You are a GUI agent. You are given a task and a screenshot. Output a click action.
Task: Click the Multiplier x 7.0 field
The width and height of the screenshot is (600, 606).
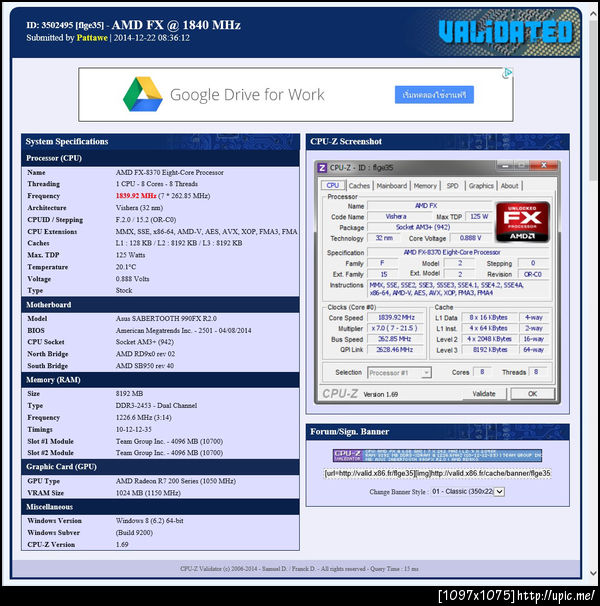396,328
